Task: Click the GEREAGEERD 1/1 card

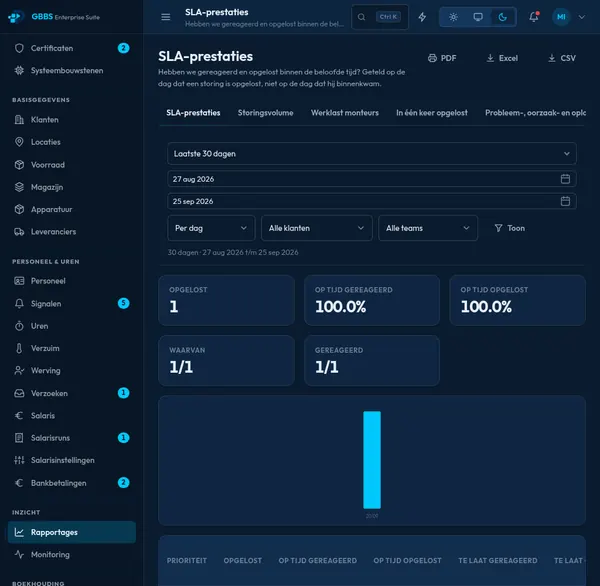Action: 372,361
